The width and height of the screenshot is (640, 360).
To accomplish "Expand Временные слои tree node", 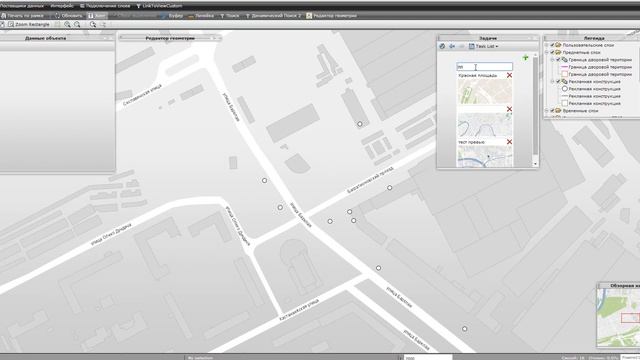I will tap(547, 111).
